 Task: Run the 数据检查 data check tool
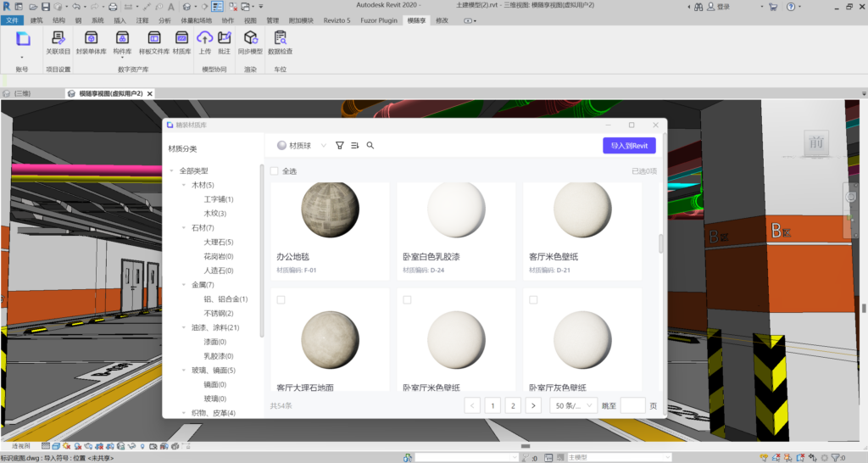click(x=280, y=42)
